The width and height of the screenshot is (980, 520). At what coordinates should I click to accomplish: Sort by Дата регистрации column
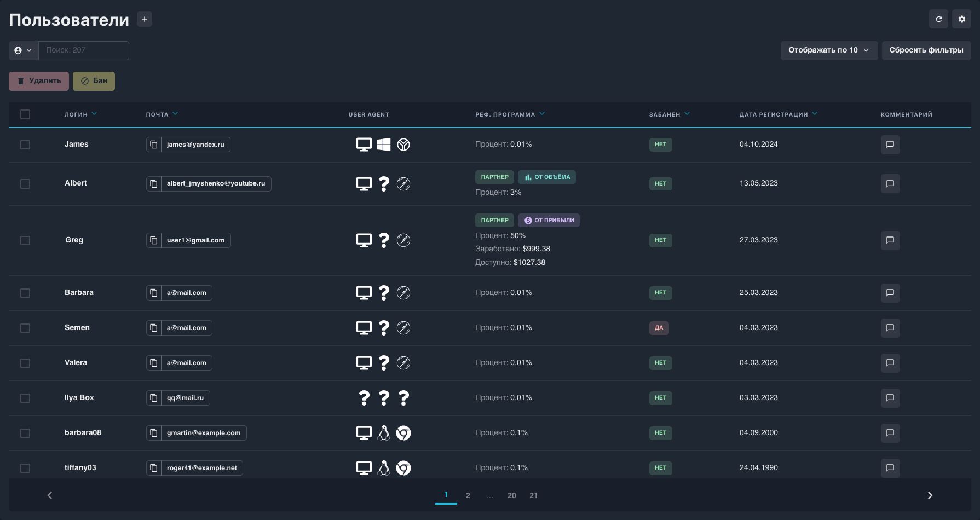click(779, 114)
